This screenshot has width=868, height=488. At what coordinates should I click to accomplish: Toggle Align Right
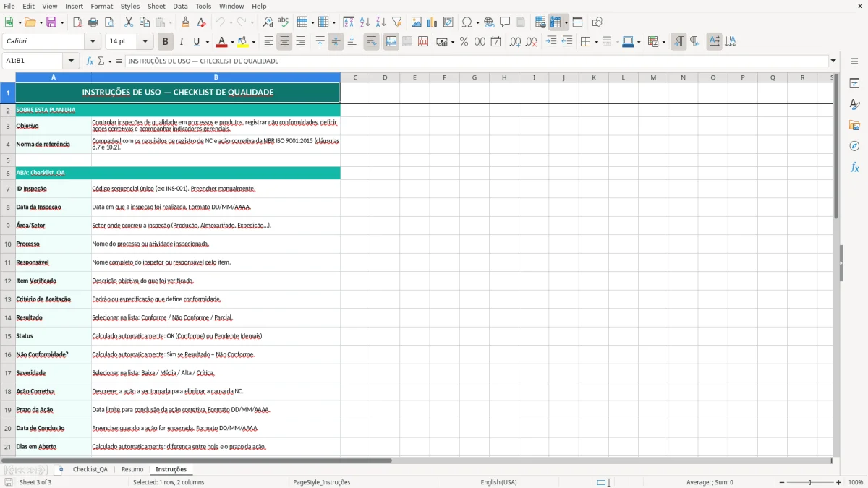(x=300, y=42)
